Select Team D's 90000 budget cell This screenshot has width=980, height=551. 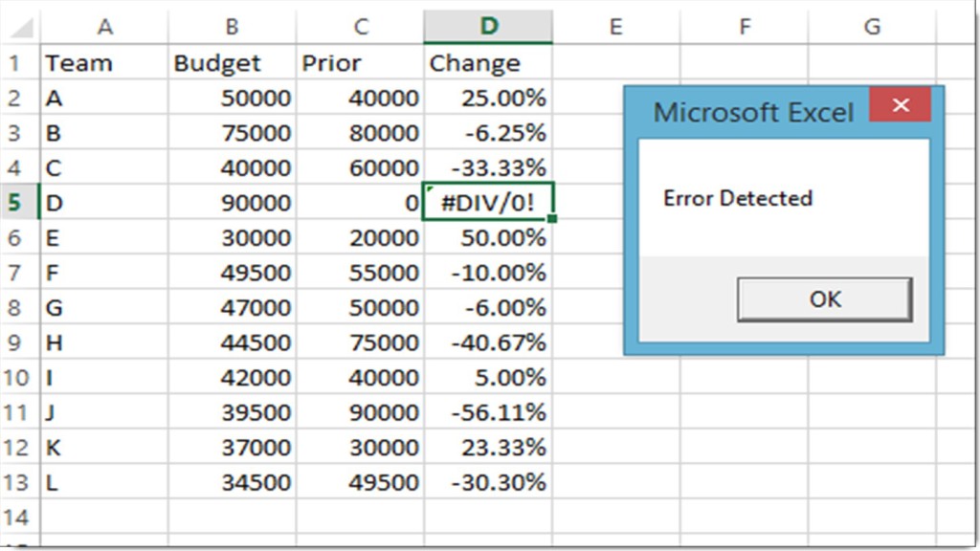[x=232, y=202]
